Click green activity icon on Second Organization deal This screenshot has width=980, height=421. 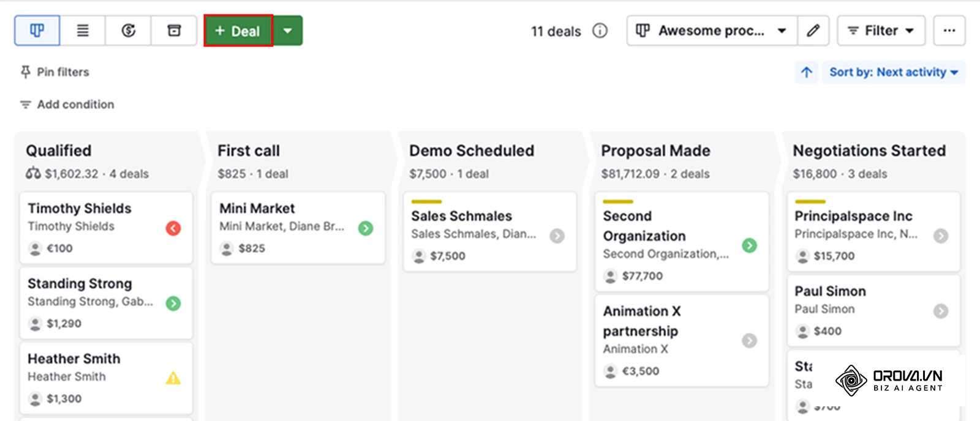click(749, 245)
